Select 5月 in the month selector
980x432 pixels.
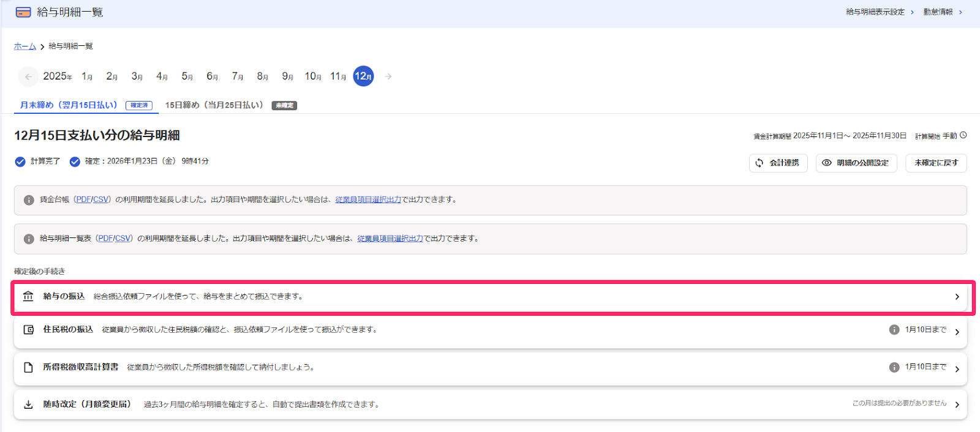[187, 76]
